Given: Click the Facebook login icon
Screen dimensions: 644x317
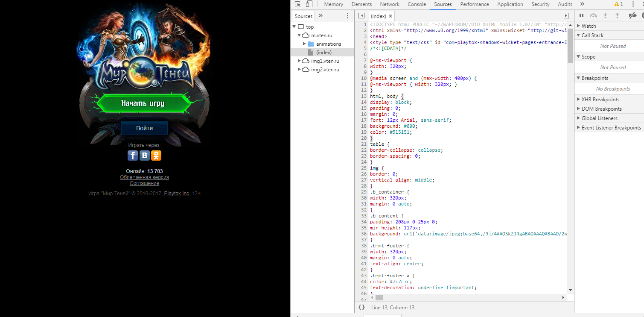Looking at the screenshot, I should [x=133, y=156].
